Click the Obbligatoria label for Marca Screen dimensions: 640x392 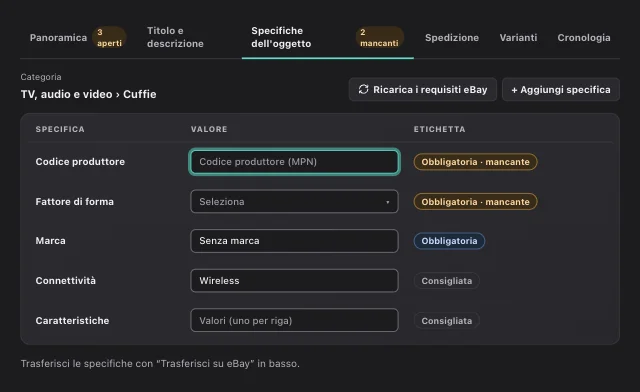pyautogui.click(x=449, y=241)
